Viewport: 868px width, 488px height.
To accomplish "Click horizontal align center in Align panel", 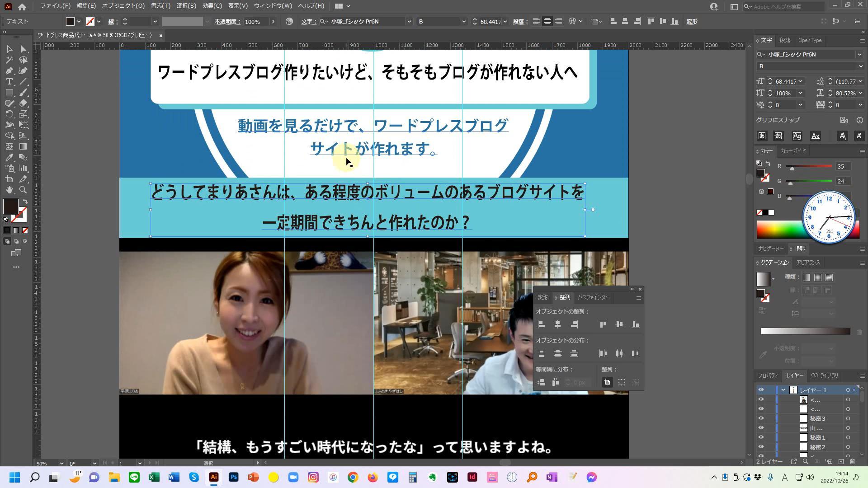I will [x=557, y=324].
